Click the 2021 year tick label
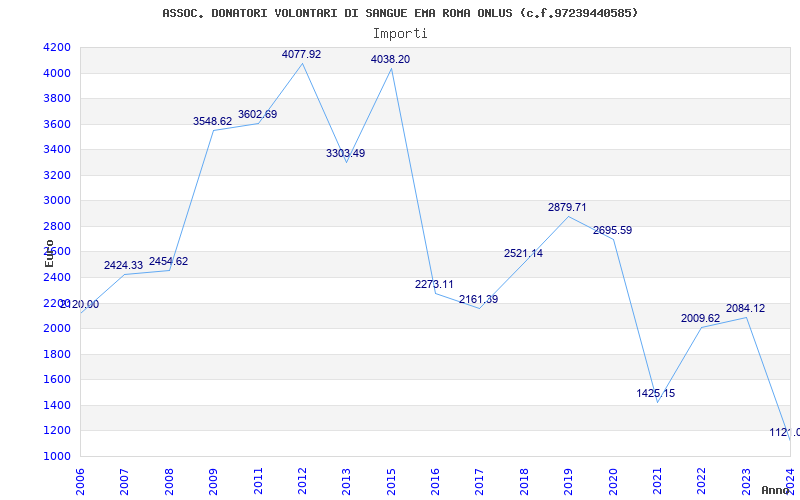The height and width of the screenshot is (500, 800). [x=657, y=481]
